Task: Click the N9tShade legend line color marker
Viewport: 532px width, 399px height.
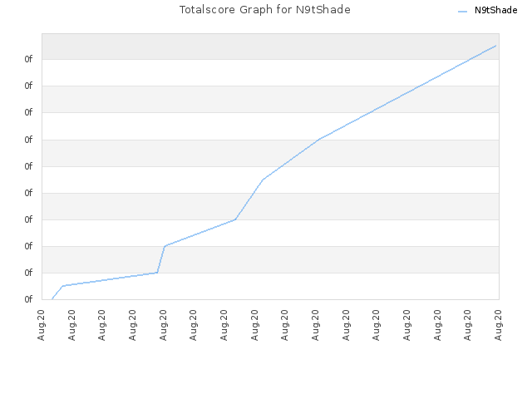Action: pos(462,12)
